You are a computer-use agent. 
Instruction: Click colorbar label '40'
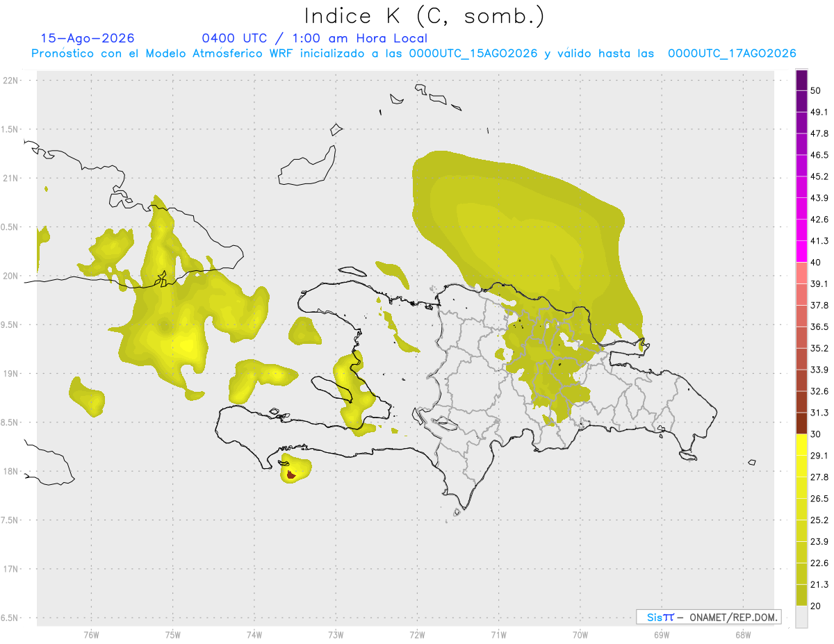click(x=815, y=263)
